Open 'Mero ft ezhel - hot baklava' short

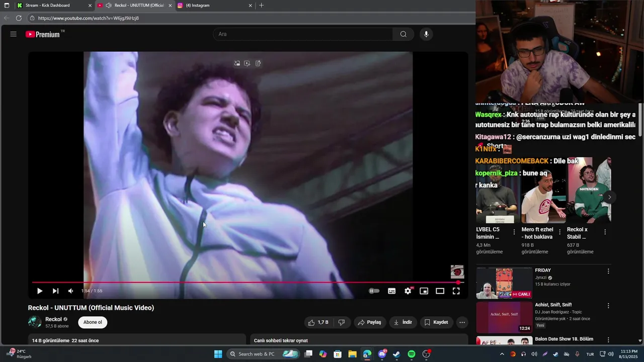(x=537, y=233)
